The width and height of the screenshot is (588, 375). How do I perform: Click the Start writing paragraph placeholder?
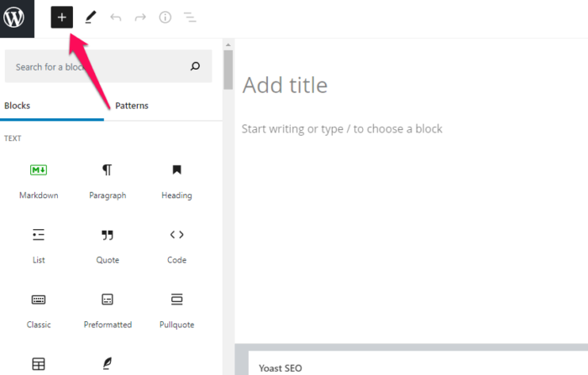(342, 129)
